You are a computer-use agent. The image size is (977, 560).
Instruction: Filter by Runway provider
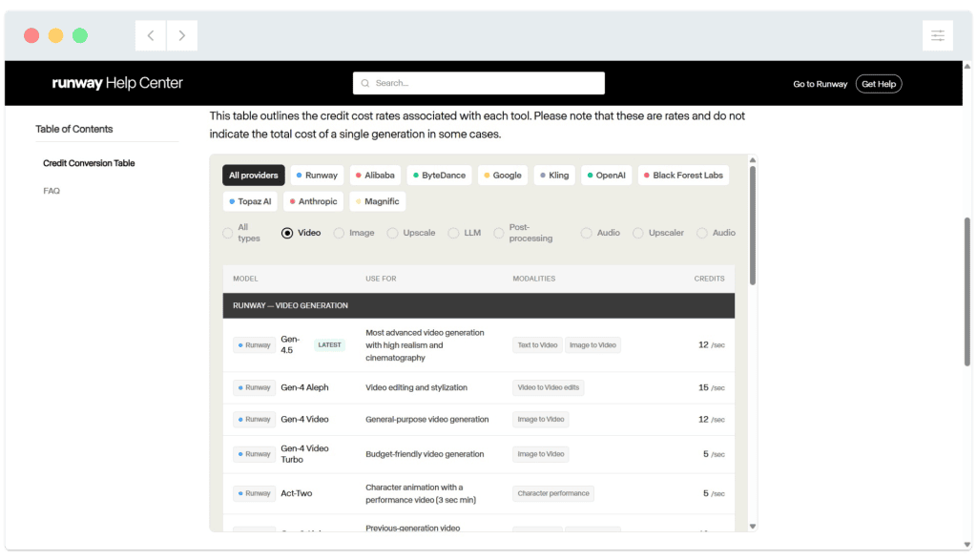pyautogui.click(x=317, y=175)
